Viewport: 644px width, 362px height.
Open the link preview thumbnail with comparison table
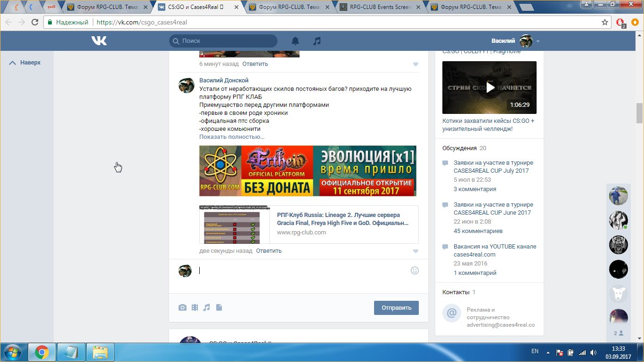[x=235, y=225]
